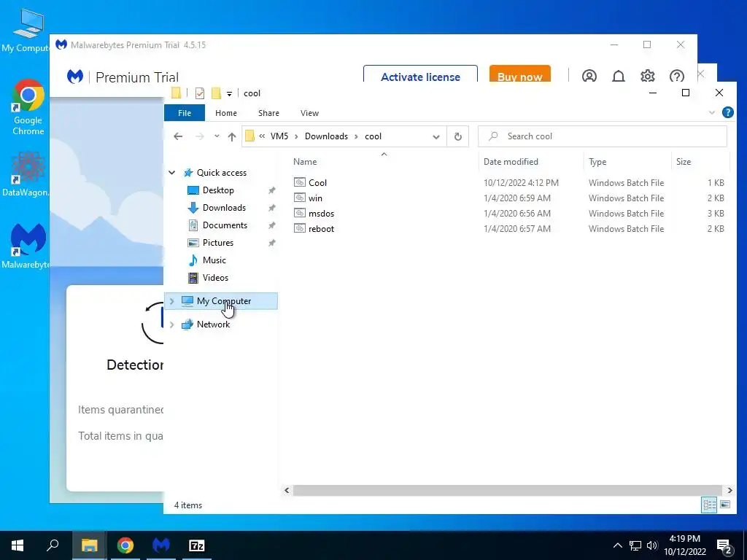The width and height of the screenshot is (747, 560).
Task: Open DataWagon desktop shortcut
Action: click(x=26, y=174)
